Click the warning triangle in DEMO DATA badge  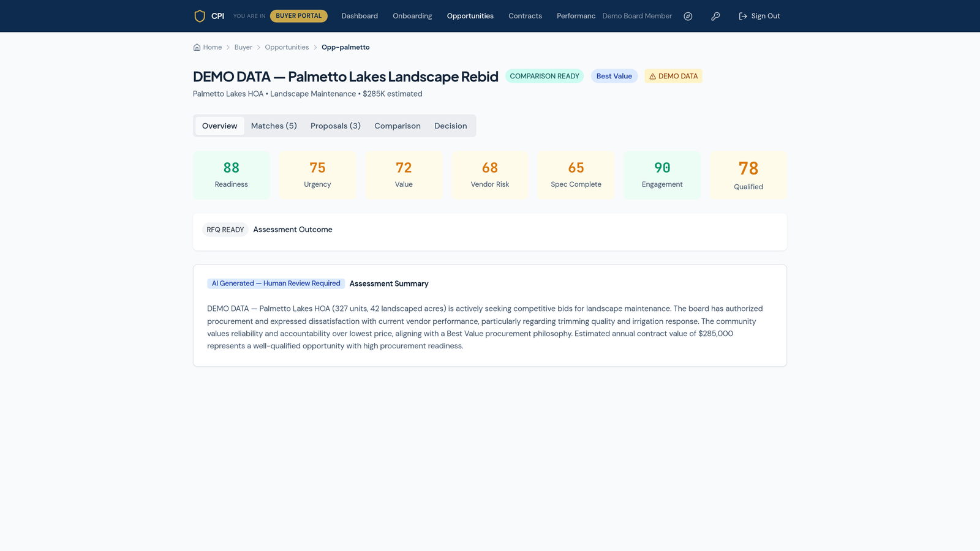coord(652,77)
